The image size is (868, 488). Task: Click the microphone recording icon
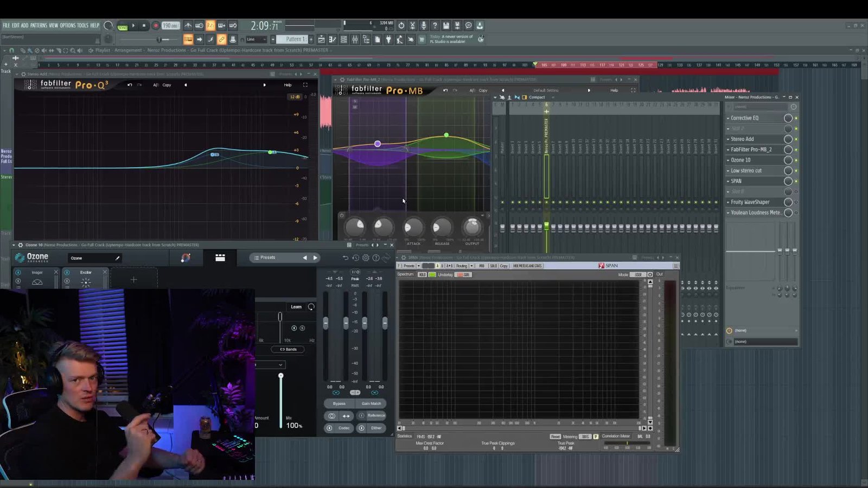424,25
